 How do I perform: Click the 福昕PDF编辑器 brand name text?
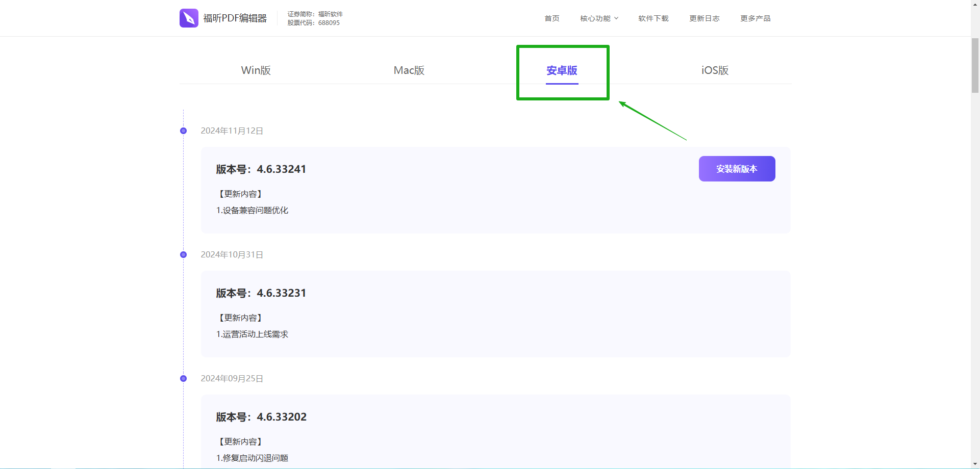point(235,18)
